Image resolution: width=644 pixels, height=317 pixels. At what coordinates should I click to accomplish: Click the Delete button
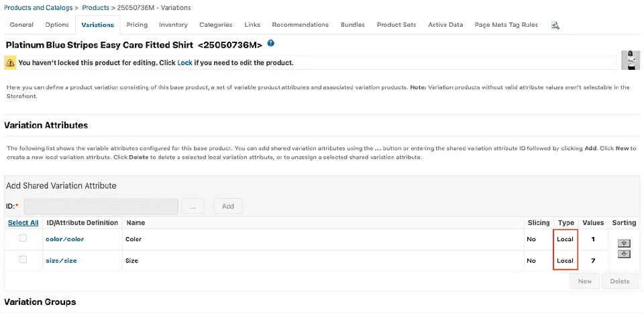click(620, 281)
